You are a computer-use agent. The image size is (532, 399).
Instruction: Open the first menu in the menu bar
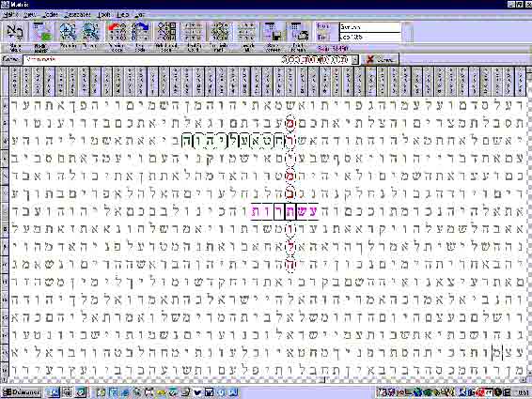10,15
